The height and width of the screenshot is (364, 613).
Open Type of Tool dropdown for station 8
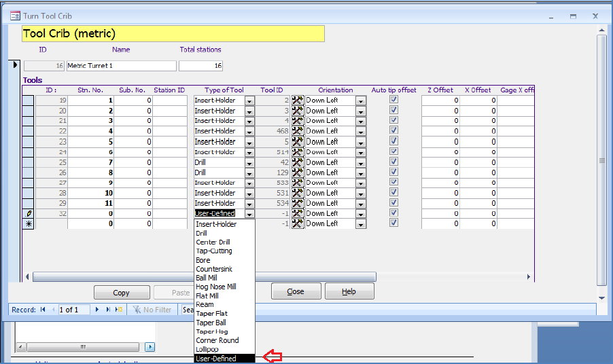[x=249, y=172]
